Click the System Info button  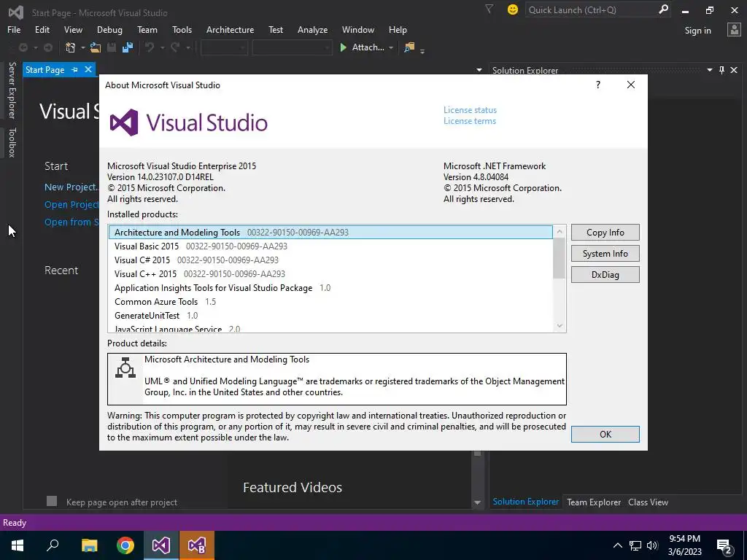(x=605, y=253)
